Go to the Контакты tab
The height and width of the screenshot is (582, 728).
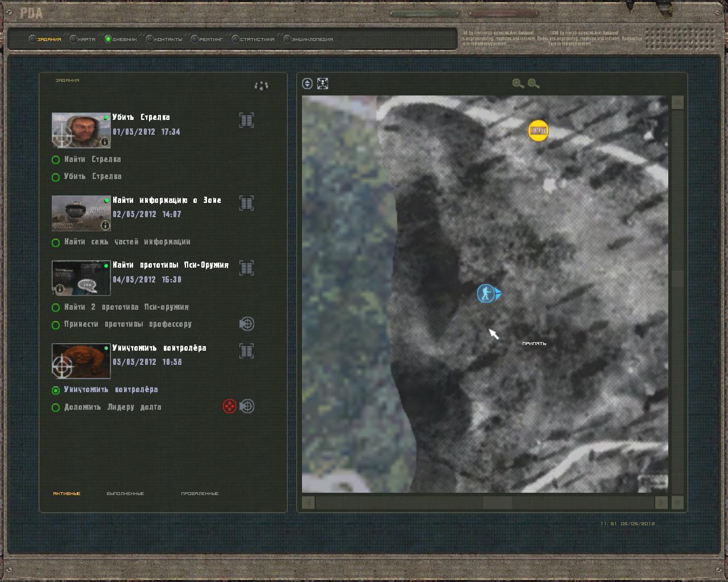pos(164,39)
